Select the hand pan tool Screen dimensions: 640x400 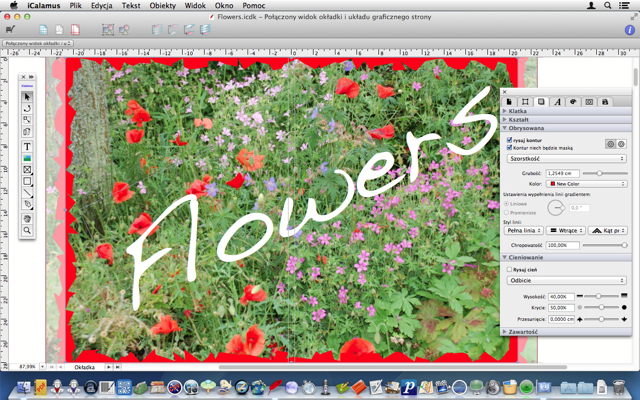pos(27,219)
